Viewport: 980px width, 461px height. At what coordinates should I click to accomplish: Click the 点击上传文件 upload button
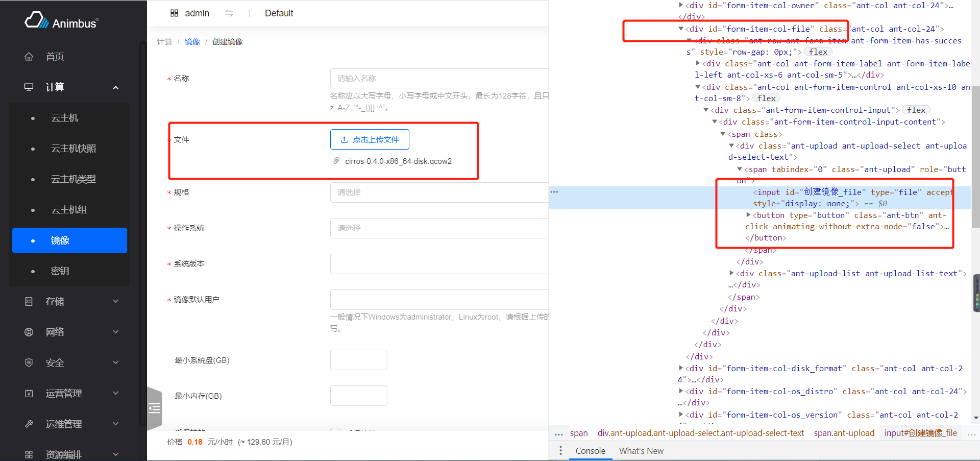pos(370,139)
